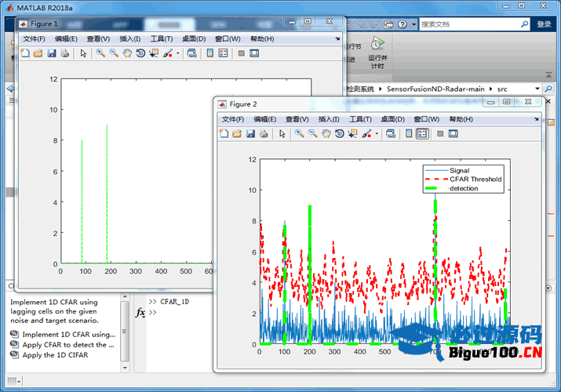Collapse the toolstrip with the up arrow

pos(548,74)
